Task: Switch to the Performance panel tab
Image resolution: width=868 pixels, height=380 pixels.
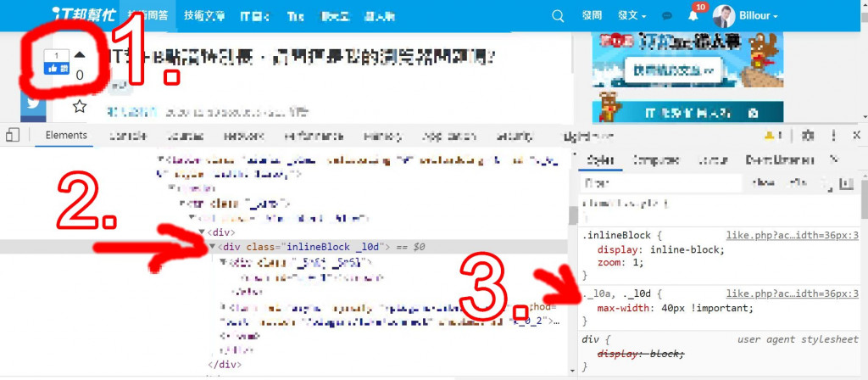Action: (x=314, y=136)
